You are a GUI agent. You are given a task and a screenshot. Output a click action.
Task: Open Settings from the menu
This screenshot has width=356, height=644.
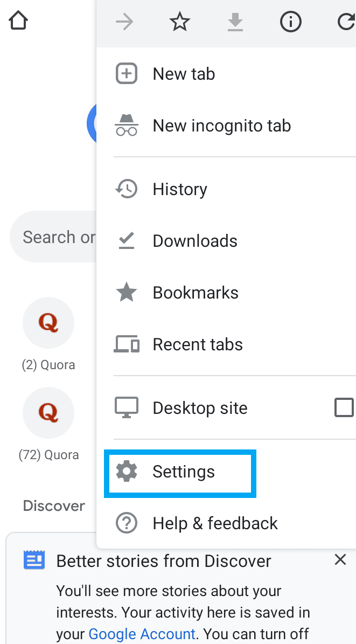184,472
